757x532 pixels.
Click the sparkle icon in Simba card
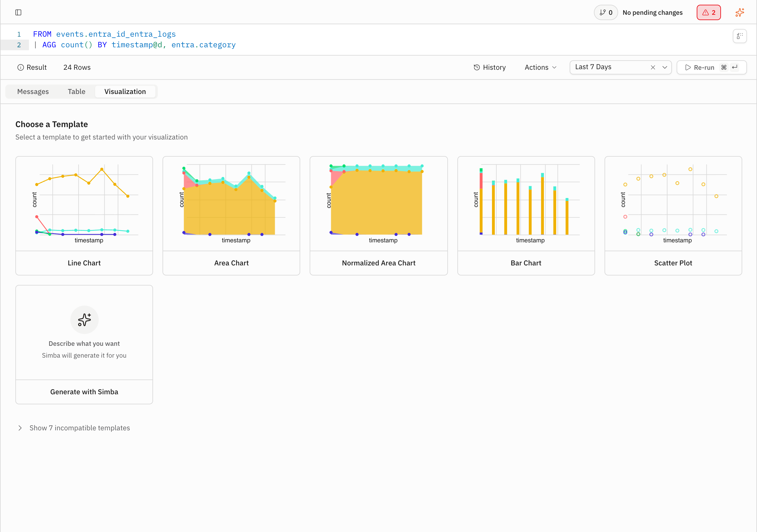pyautogui.click(x=85, y=319)
